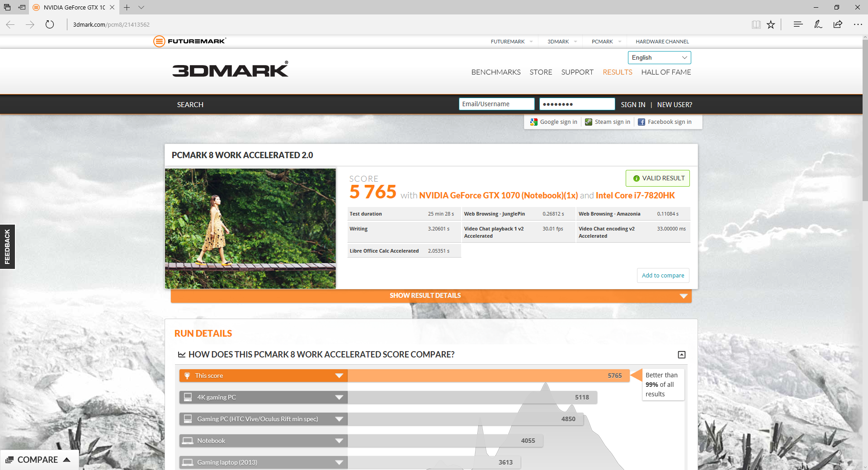Click the Notebook laptop icon
The width and height of the screenshot is (868, 470).
[x=187, y=441]
